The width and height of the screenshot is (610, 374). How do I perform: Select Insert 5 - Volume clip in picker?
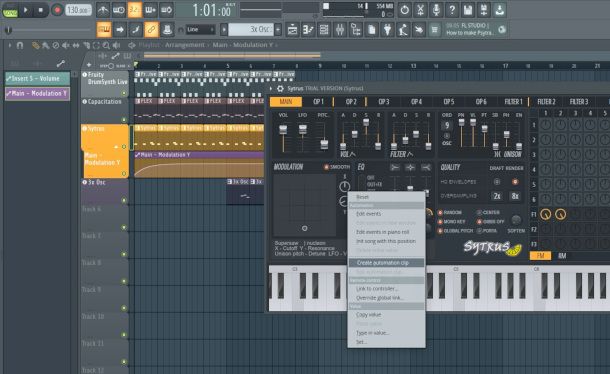37,79
